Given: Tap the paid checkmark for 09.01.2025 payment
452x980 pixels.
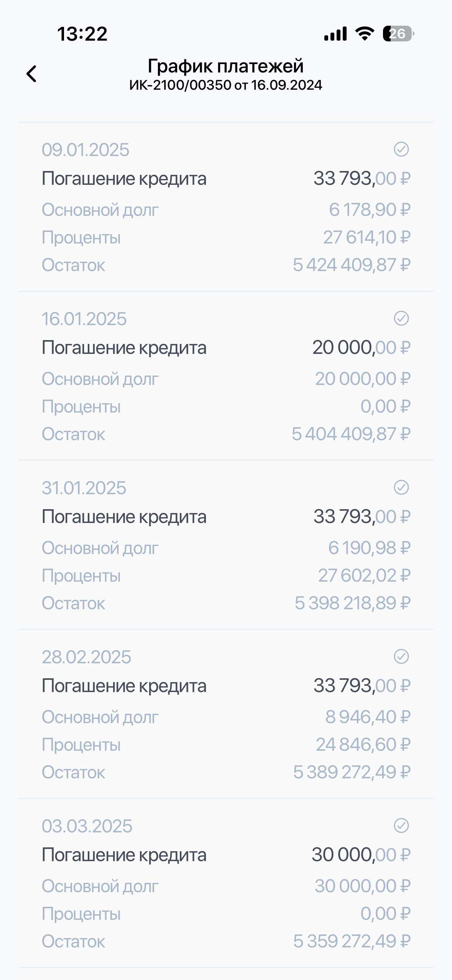Looking at the screenshot, I should click(401, 149).
